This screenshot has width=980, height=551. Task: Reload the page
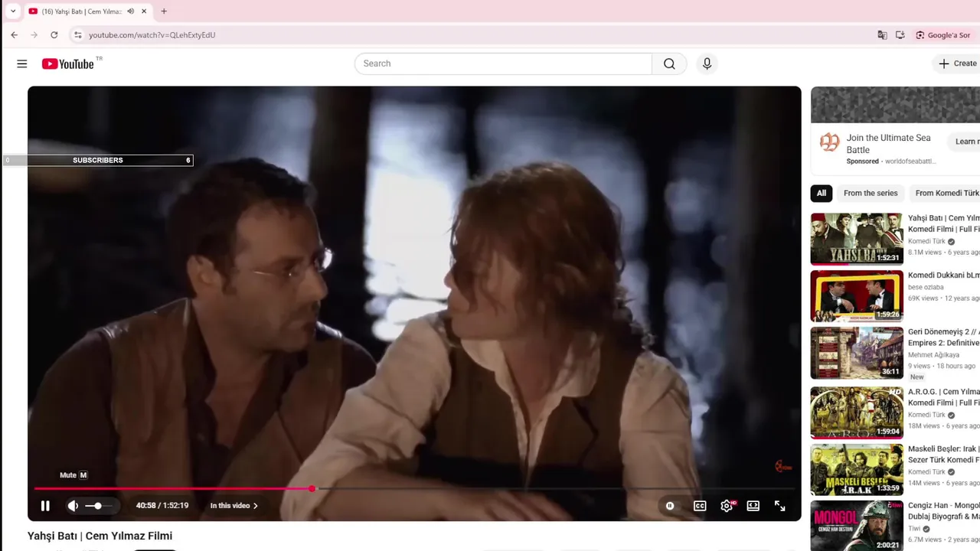pyautogui.click(x=54, y=34)
